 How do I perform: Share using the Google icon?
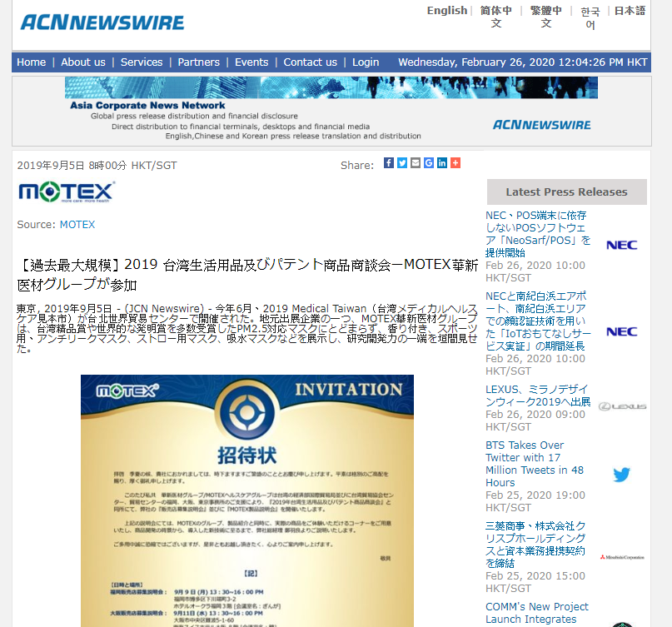429,163
